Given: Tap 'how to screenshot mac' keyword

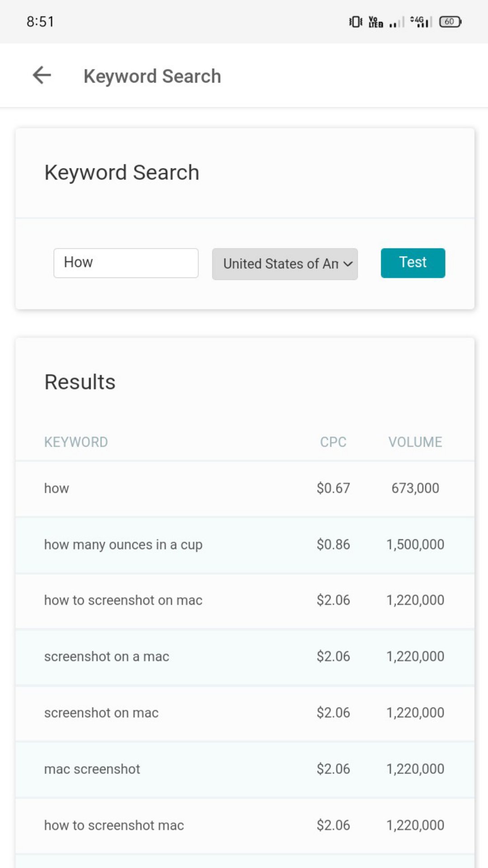Looking at the screenshot, I should point(114,826).
